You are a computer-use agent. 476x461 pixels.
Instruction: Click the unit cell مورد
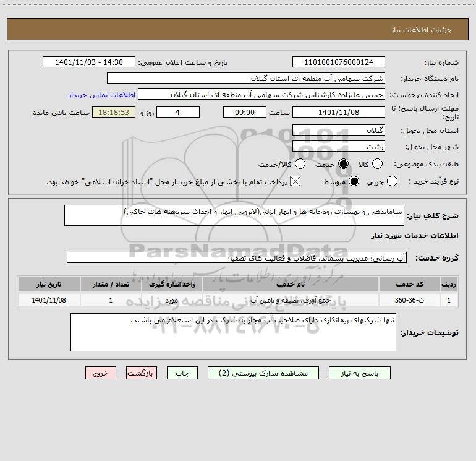tap(172, 300)
